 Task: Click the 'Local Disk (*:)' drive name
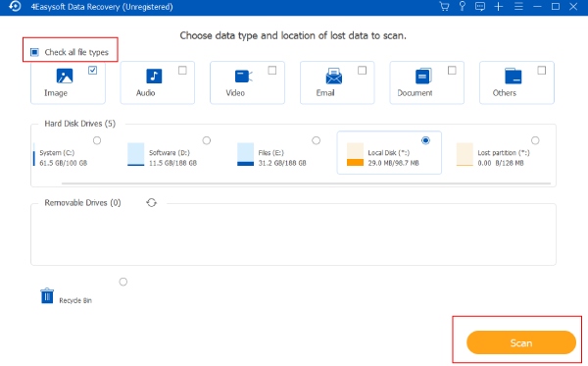click(389, 153)
